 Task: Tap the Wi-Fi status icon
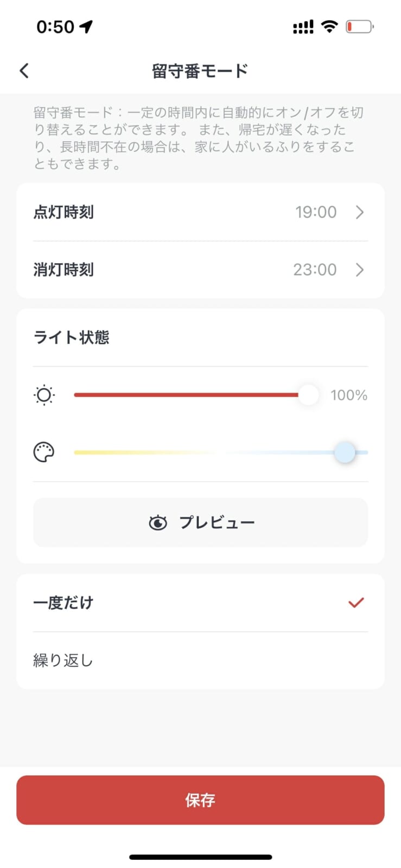click(329, 27)
